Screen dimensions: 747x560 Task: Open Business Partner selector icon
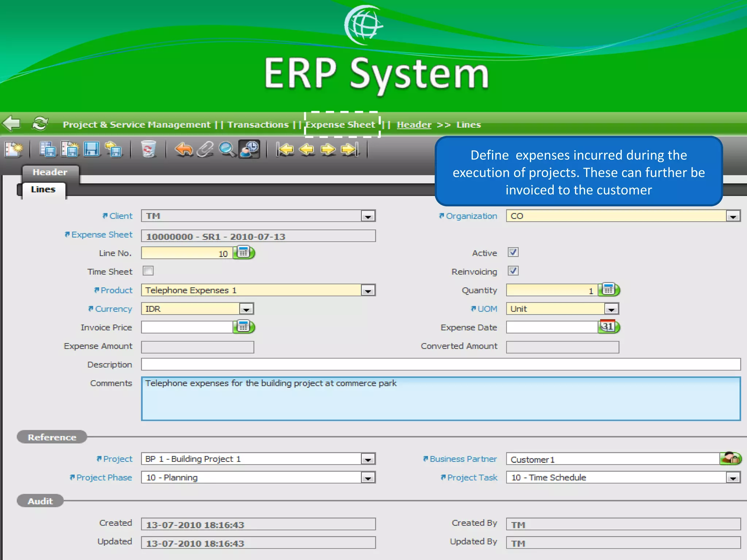pos(731,458)
